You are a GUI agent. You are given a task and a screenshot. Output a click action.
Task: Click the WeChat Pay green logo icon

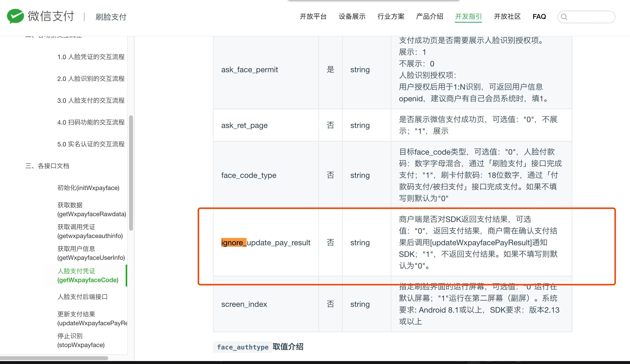pyautogui.click(x=15, y=16)
